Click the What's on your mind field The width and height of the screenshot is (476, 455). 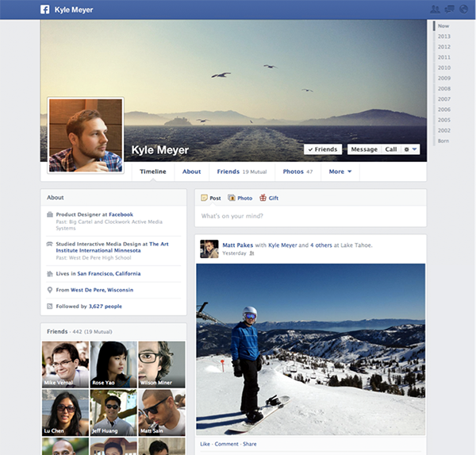pos(310,216)
